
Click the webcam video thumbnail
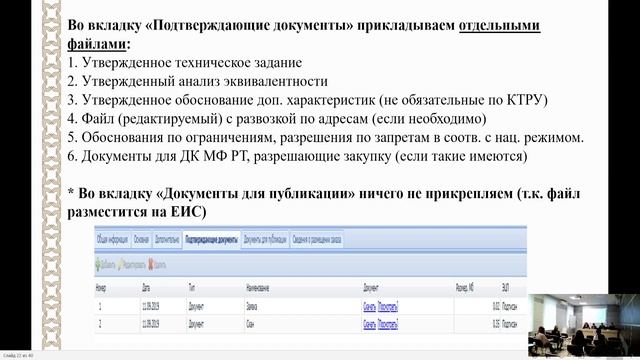point(584,325)
